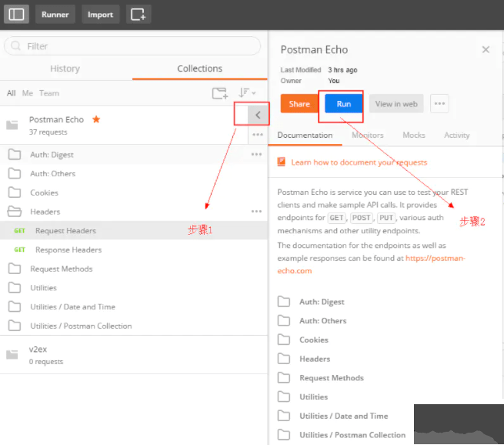Screen dimensions: 504x445
Task: Open the Runner from the toolbar
Action: (55, 14)
